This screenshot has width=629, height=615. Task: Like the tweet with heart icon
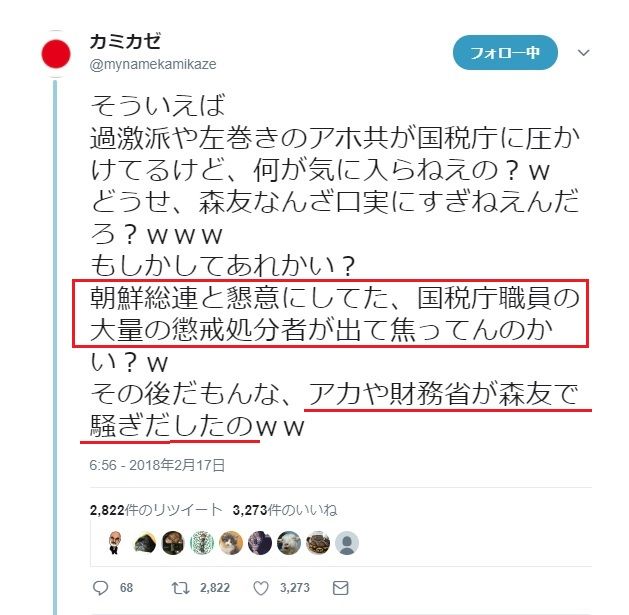pos(261,588)
